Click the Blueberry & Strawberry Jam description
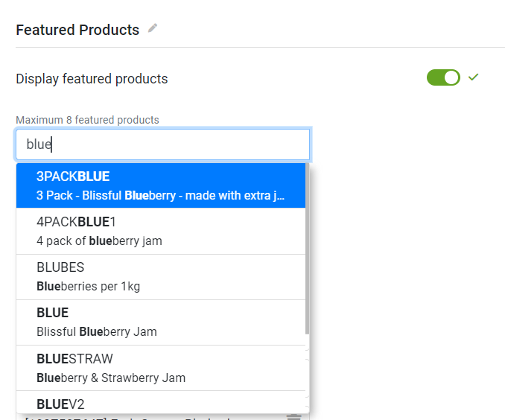This screenshot has width=505, height=420. 111,378
